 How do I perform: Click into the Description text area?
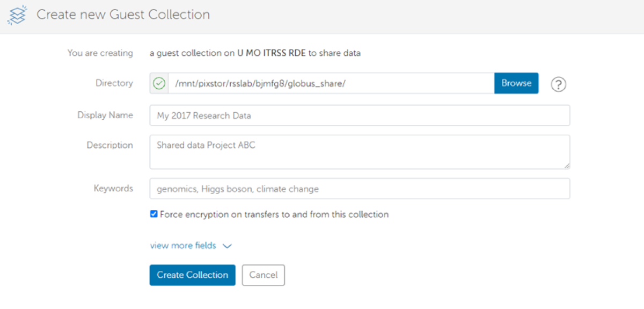360,152
